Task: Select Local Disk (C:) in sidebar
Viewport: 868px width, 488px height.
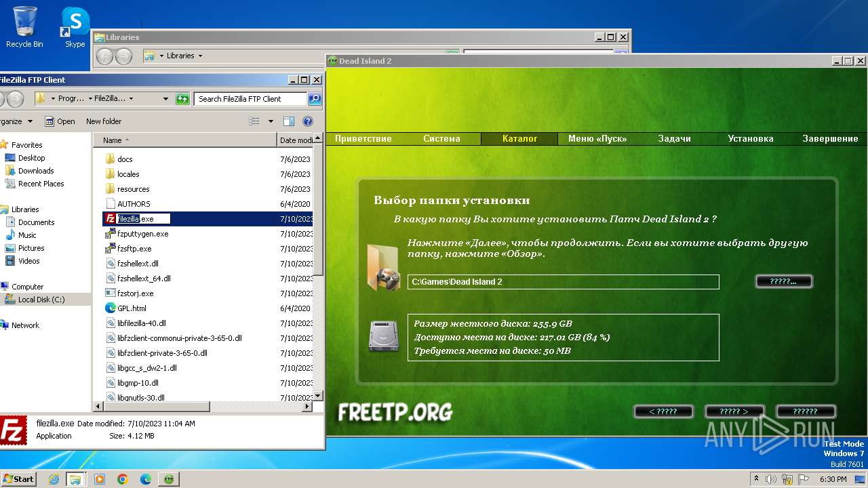Action: (x=41, y=300)
